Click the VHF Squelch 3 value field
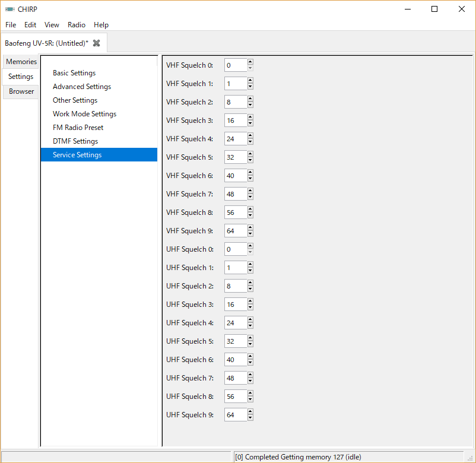The width and height of the screenshot is (476, 463). click(236, 120)
